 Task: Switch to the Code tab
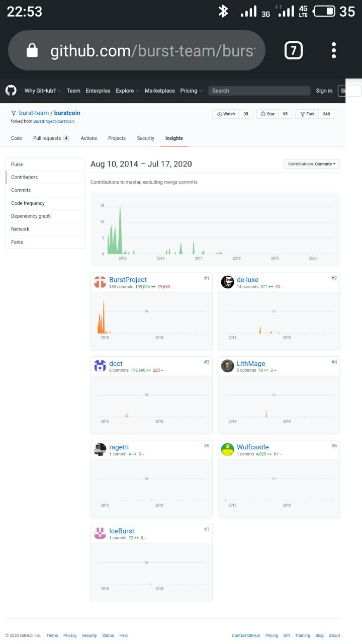17,138
